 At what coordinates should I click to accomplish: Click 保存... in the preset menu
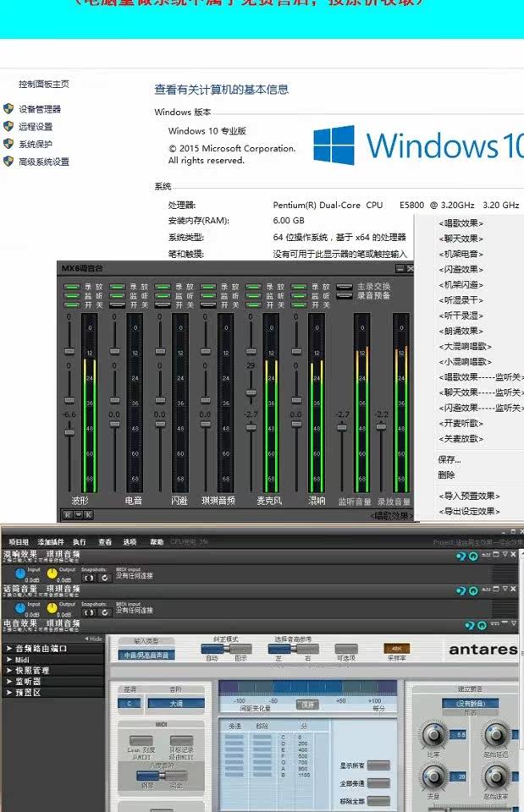450,459
